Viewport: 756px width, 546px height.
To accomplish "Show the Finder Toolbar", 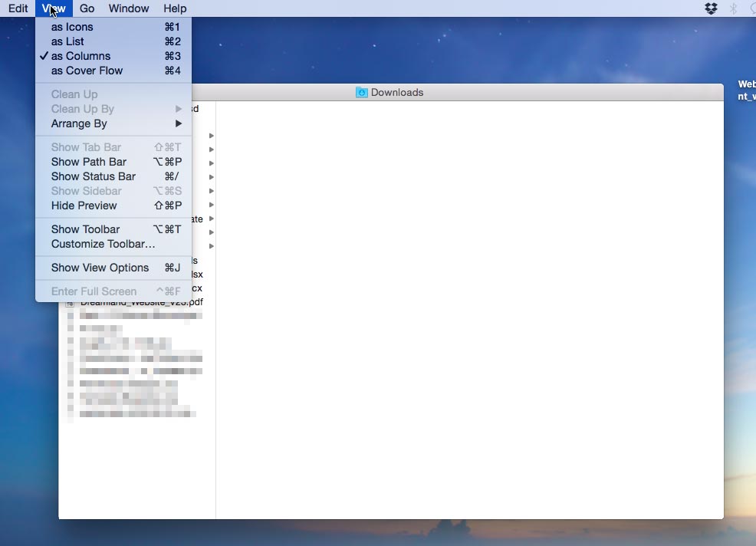I will pyautogui.click(x=85, y=229).
